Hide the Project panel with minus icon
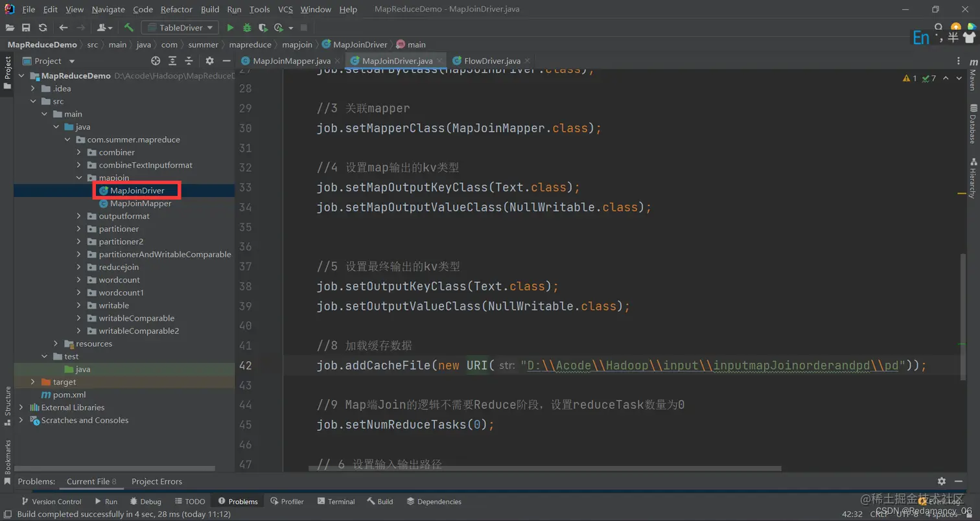980x521 pixels. tap(226, 61)
